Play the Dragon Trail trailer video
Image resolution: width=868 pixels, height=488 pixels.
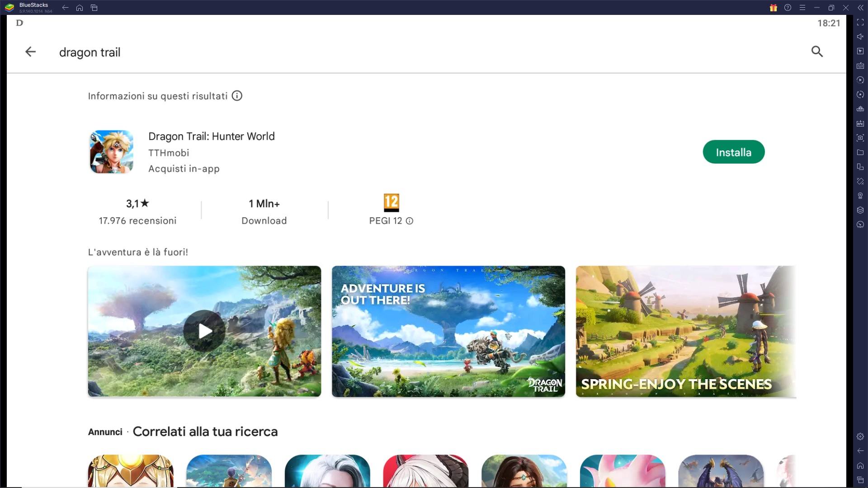point(204,331)
